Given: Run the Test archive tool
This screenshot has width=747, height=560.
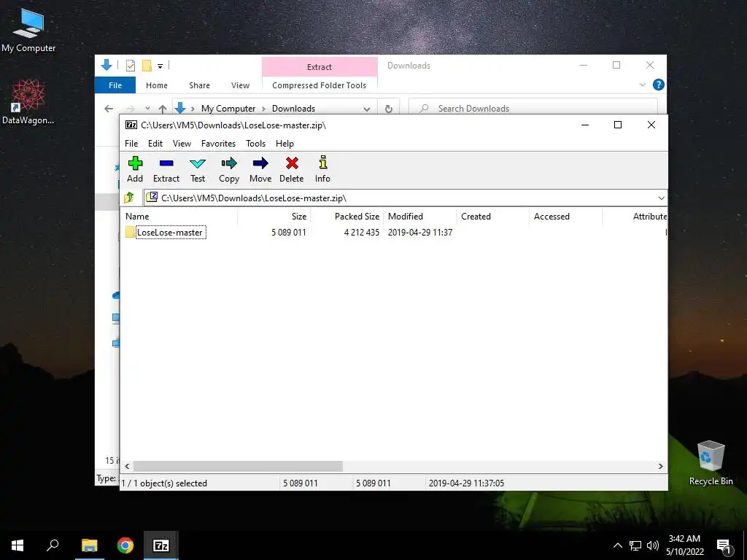Looking at the screenshot, I should [x=198, y=169].
